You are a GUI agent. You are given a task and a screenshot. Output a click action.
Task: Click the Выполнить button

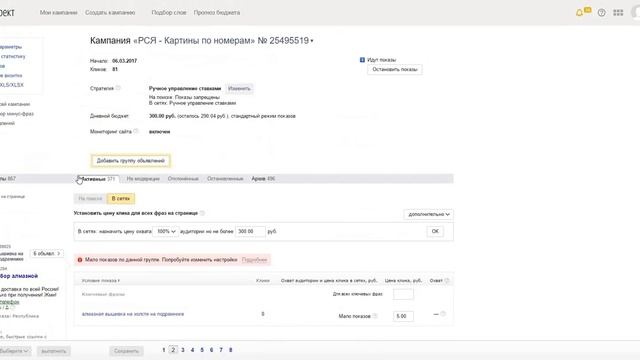pos(53,351)
